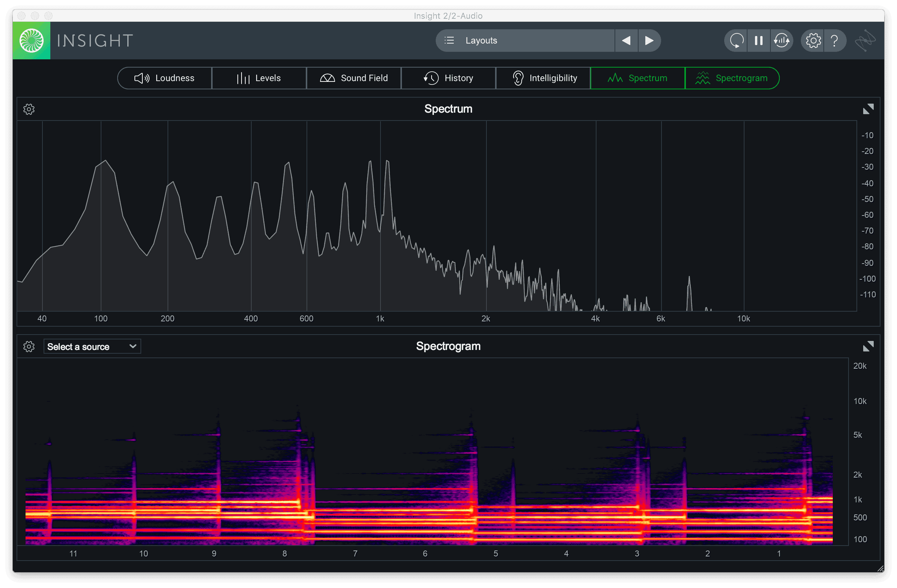Go to the previous layout arrow

[627, 40]
